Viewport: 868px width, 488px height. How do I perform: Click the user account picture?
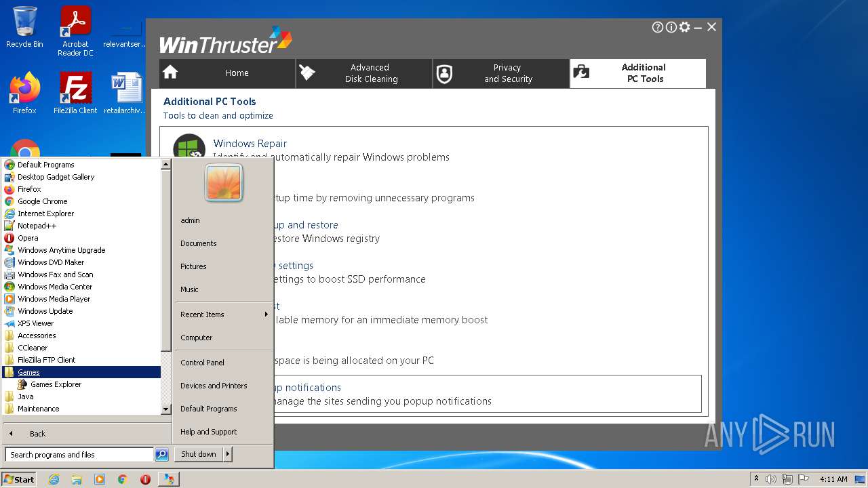tap(224, 182)
